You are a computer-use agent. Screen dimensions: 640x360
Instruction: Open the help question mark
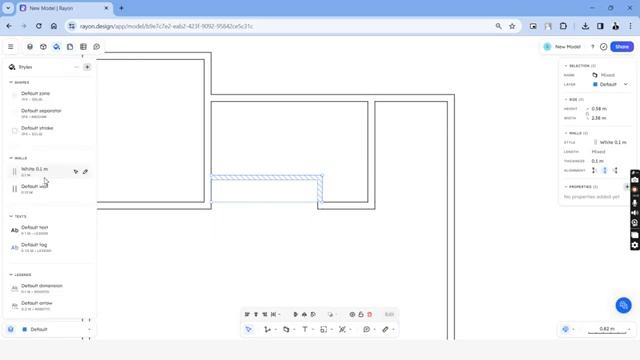(x=593, y=47)
